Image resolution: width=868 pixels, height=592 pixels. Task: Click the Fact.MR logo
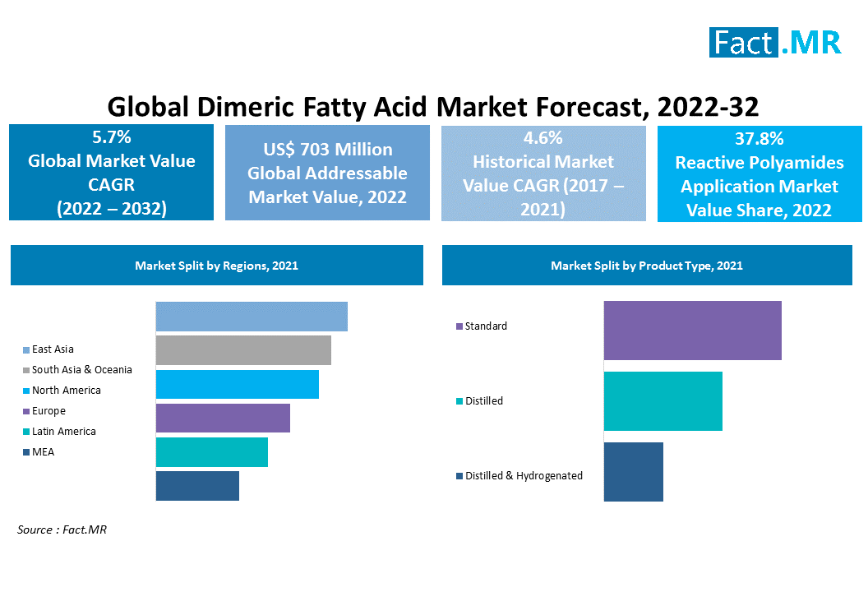click(775, 42)
